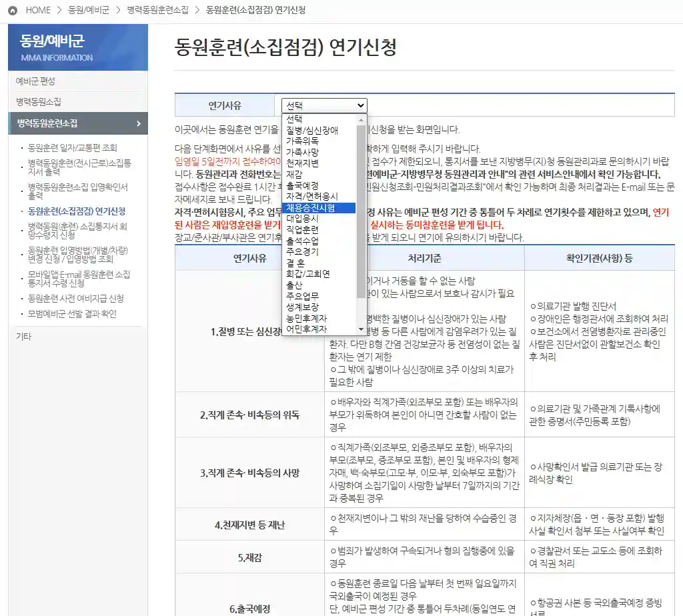Viewport: 683px width, 616px height.
Task: Choose 결 혼 from dropdown list
Action: [x=319, y=263]
